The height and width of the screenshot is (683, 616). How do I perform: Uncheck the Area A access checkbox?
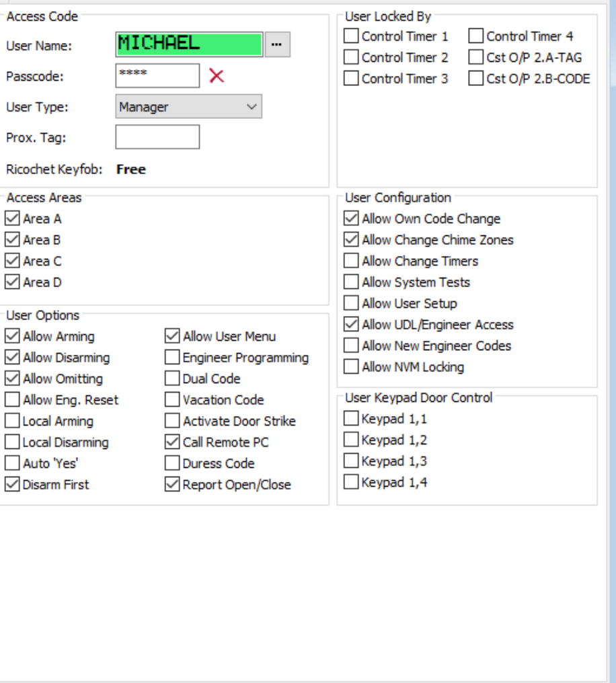point(12,218)
